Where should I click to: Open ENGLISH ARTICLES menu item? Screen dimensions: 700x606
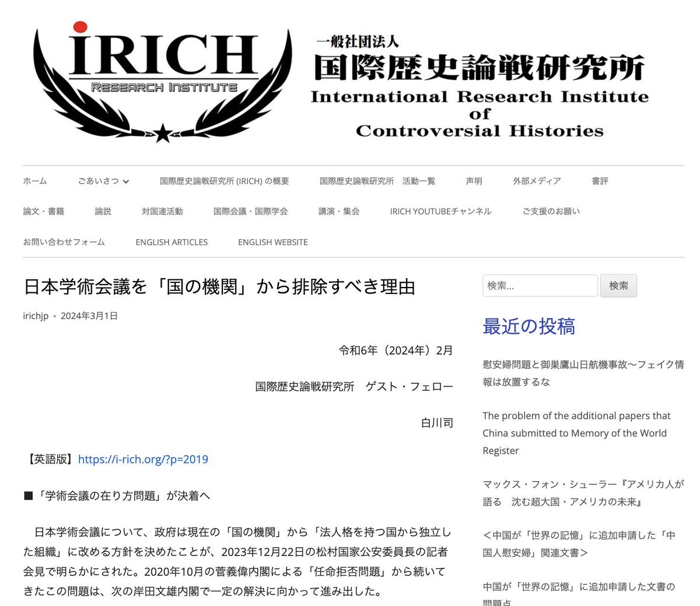pyautogui.click(x=171, y=242)
